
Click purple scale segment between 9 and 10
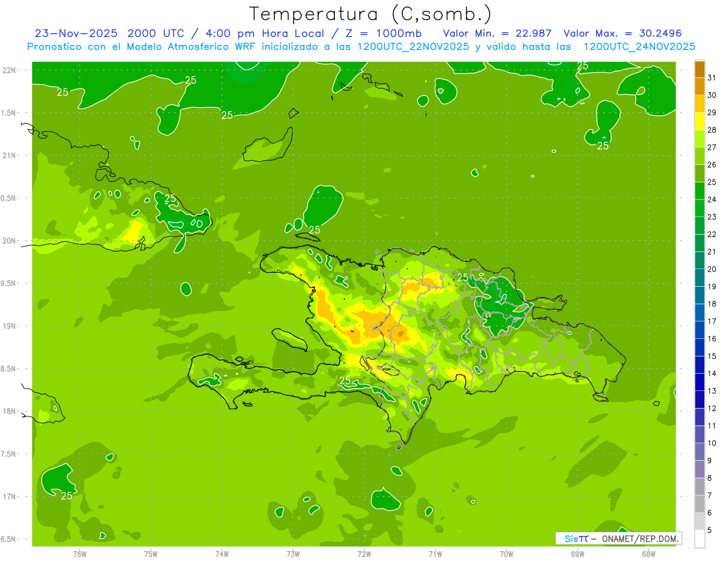point(699,452)
